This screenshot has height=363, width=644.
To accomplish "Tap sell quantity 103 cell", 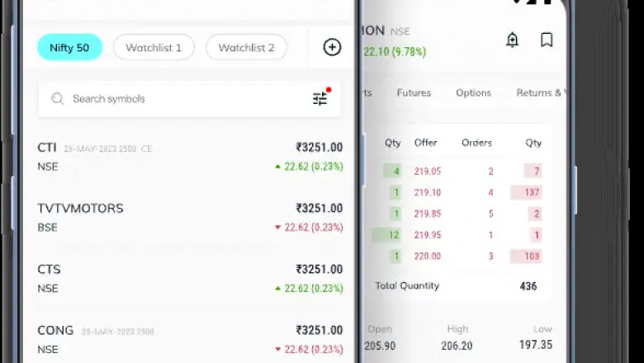I will coord(526,257).
